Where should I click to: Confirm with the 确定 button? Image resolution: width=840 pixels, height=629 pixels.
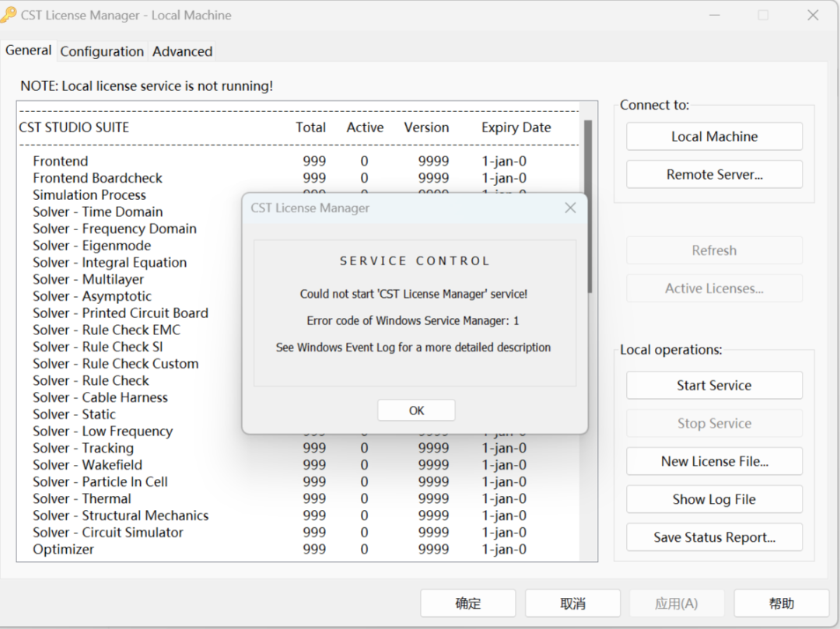(468, 603)
